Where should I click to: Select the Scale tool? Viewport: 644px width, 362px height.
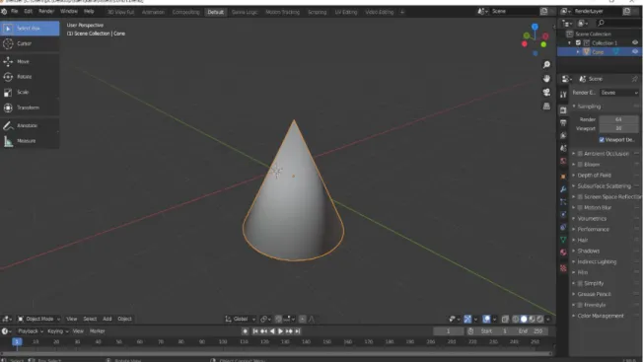30,92
